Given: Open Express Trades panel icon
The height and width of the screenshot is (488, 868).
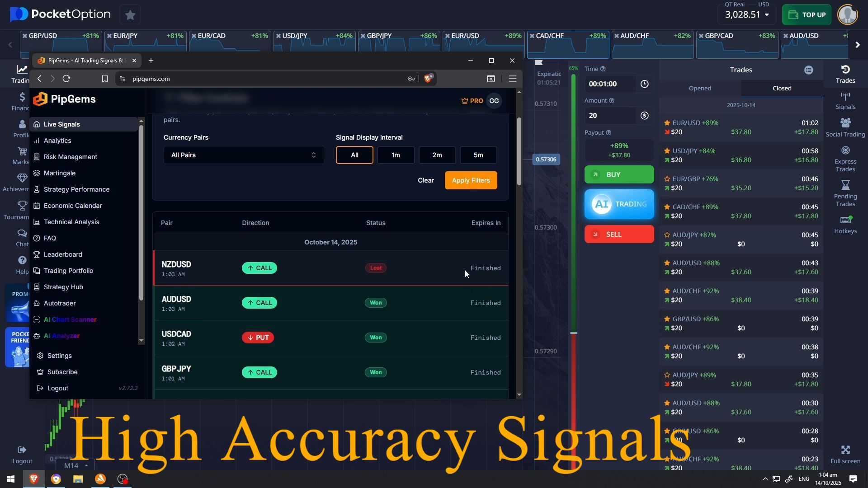Looking at the screenshot, I should (x=845, y=151).
